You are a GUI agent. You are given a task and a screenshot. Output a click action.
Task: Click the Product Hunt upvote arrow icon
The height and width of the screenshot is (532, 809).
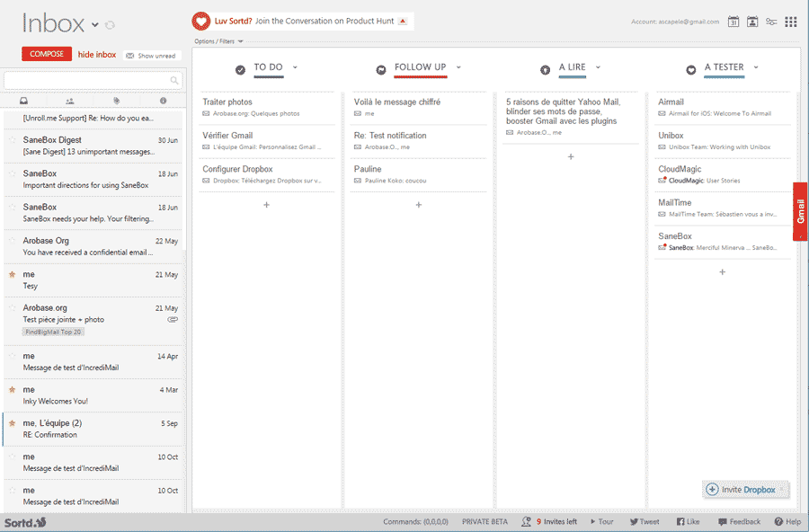point(403,22)
